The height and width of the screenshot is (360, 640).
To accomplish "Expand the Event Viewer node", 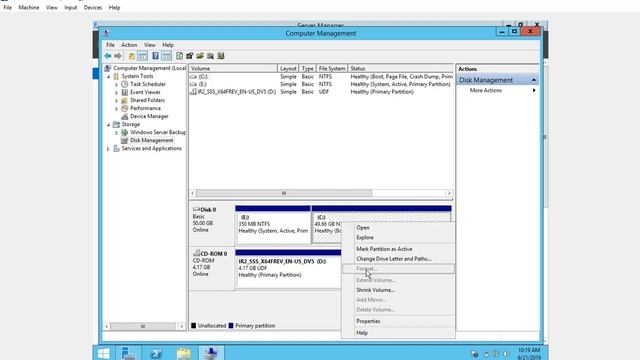I will pos(117,93).
